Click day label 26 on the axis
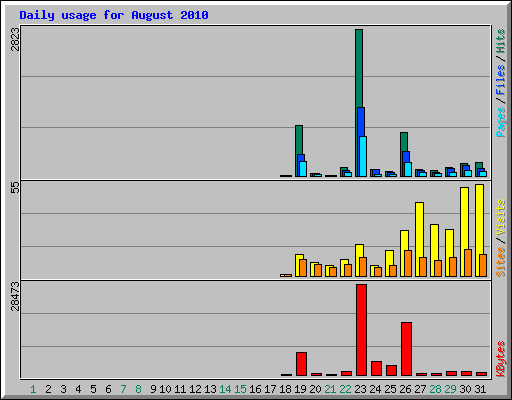 (405, 389)
